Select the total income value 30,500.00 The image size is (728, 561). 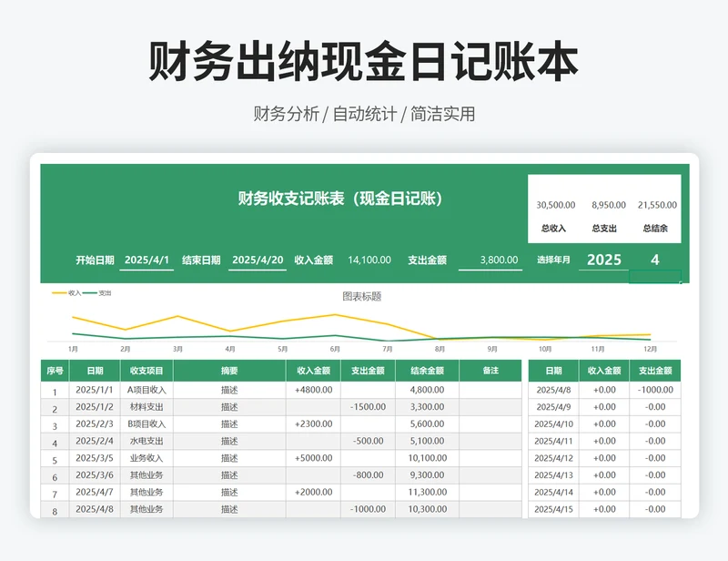click(555, 205)
